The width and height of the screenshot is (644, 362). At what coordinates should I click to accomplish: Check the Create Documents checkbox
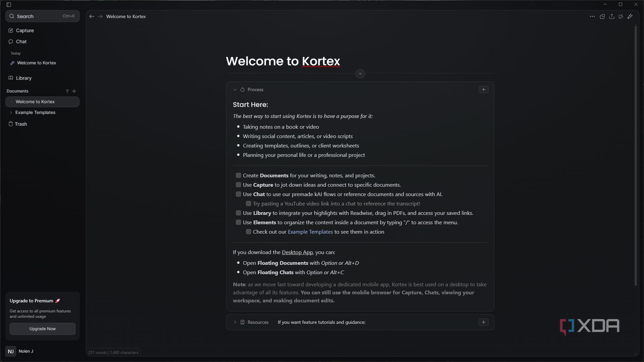click(238, 176)
